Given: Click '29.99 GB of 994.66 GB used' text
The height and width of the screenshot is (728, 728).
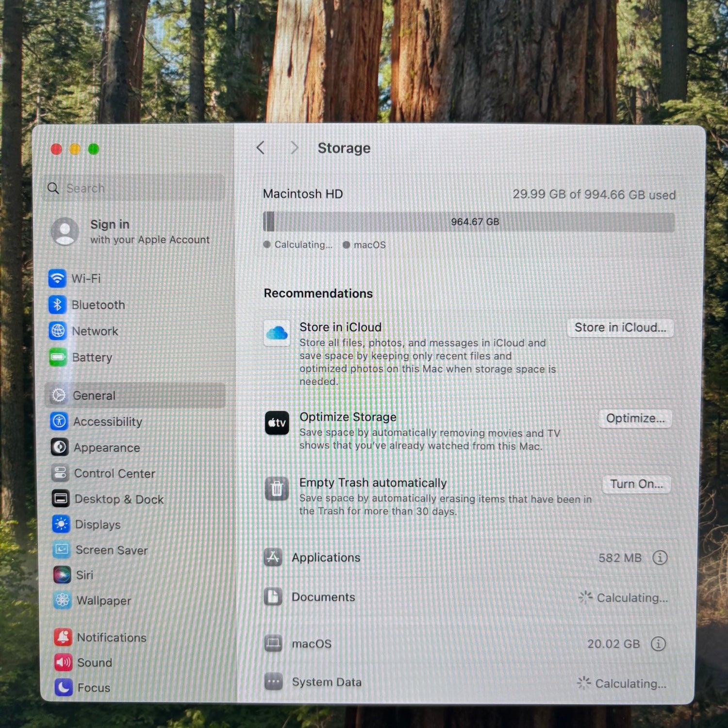Looking at the screenshot, I should tap(594, 195).
